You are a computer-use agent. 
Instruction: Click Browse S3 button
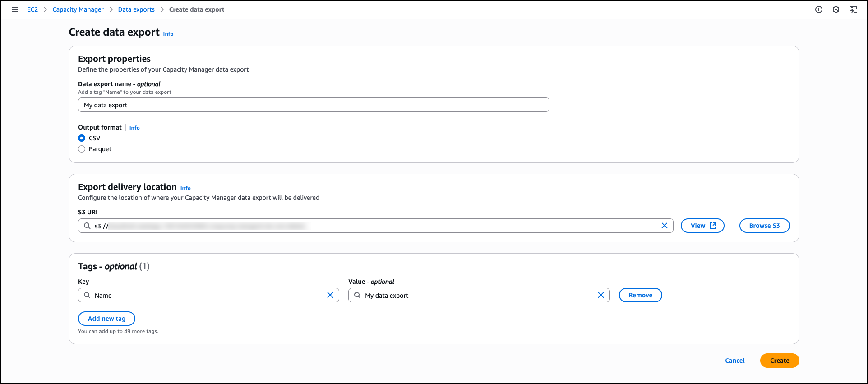tap(764, 226)
